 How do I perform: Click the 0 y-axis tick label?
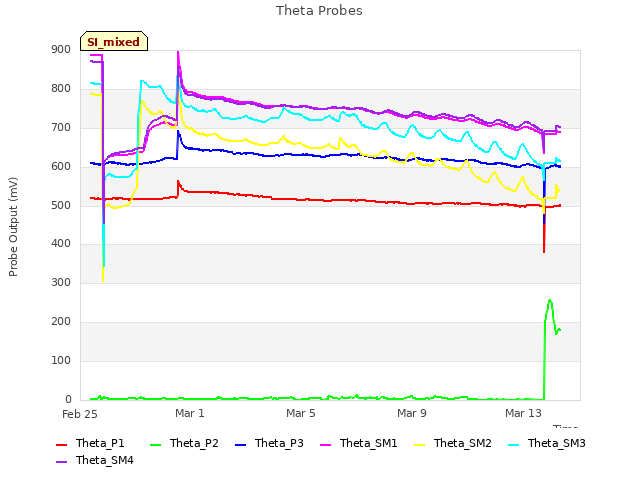(68, 399)
